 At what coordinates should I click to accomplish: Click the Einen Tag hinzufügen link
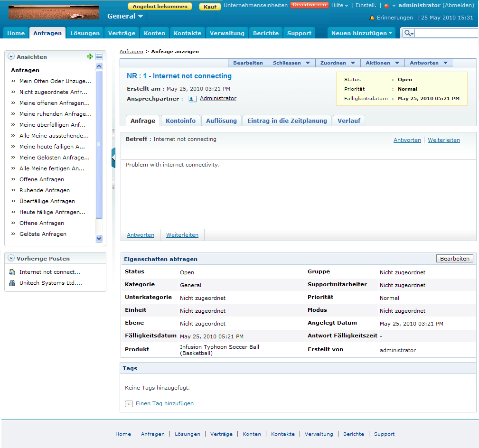165,403
